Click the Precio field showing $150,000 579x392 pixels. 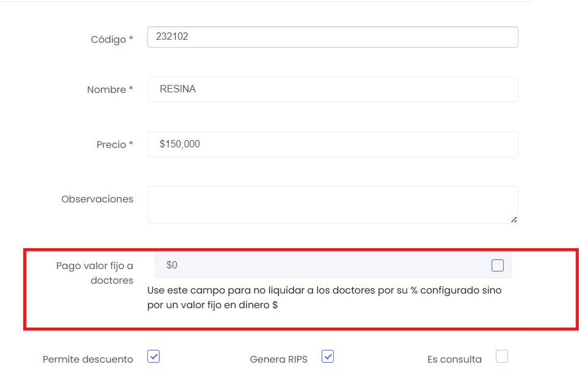click(332, 144)
